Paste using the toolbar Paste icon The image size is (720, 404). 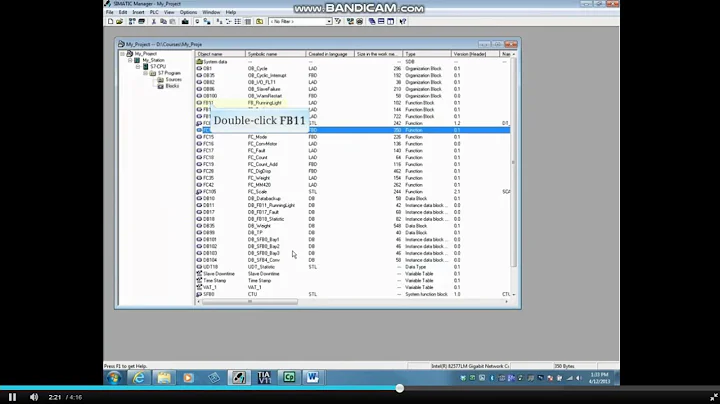[x=172, y=22]
